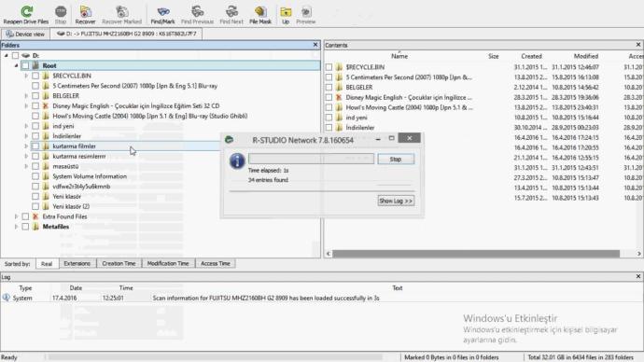The width and height of the screenshot is (644, 362).
Task: Expand the kurtarma resimlerrrr folder
Action: tap(26, 156)
